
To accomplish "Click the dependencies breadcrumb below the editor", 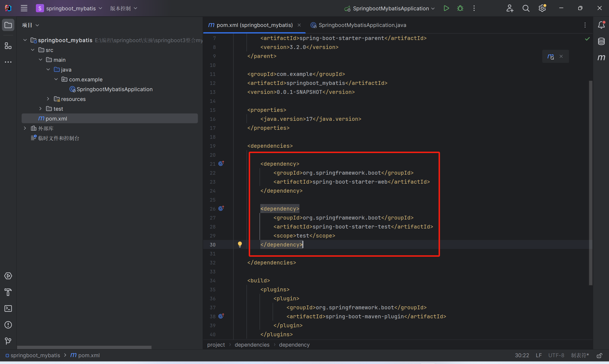I will tap(252, 345).
